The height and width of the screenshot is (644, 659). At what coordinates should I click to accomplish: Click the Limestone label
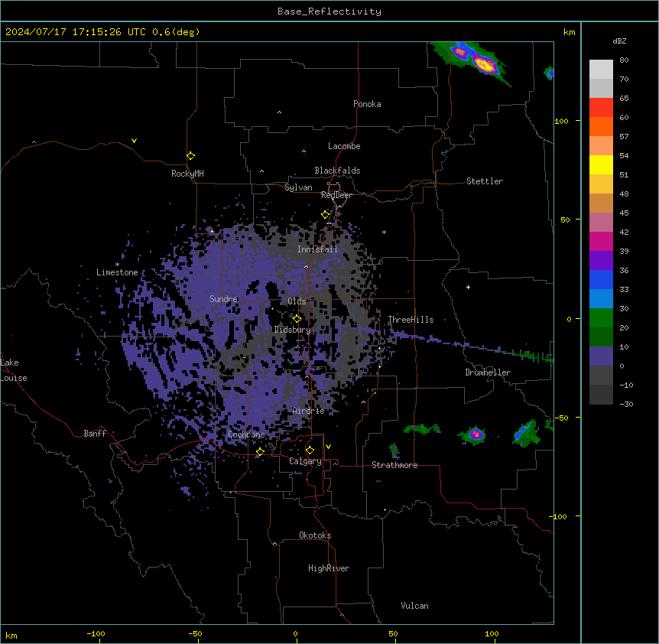[x=117, y=272]
